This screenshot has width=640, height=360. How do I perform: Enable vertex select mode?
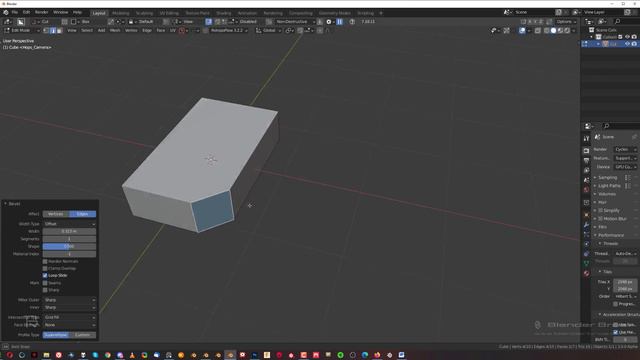[46, 31]
